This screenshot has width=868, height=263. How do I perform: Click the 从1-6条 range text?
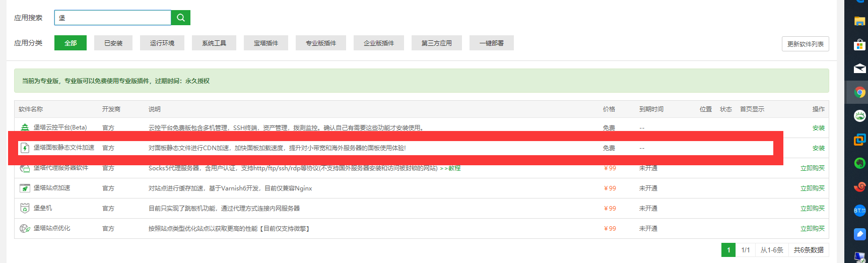(772, 250)
